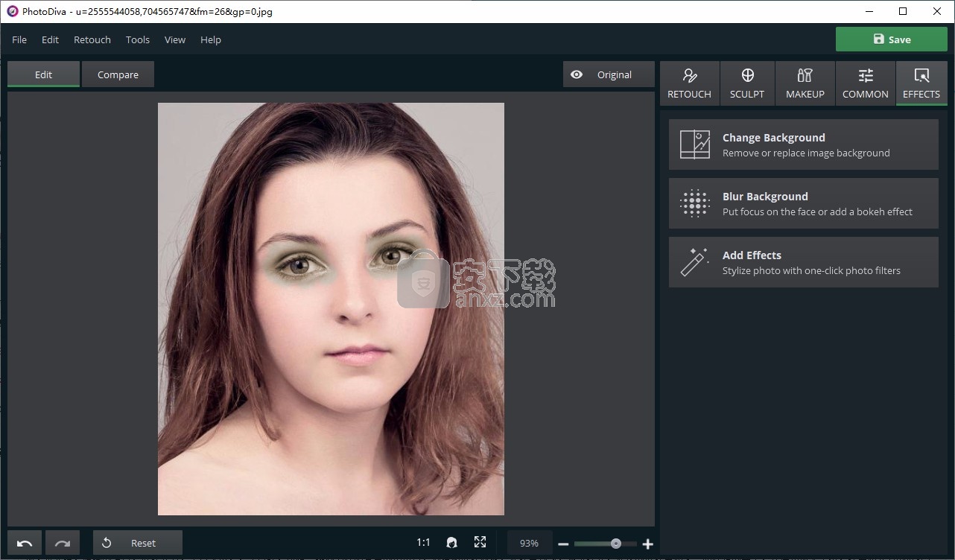
Task: Reset all edits
Action: pos(138,543)
